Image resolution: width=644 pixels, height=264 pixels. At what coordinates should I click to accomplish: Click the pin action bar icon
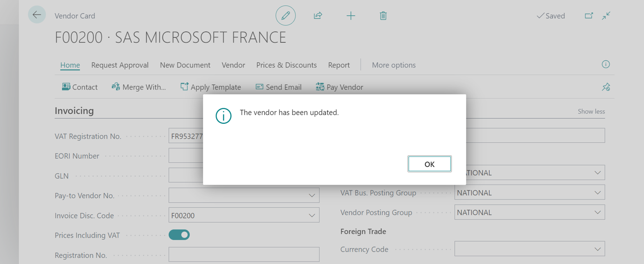click(606, 87)
